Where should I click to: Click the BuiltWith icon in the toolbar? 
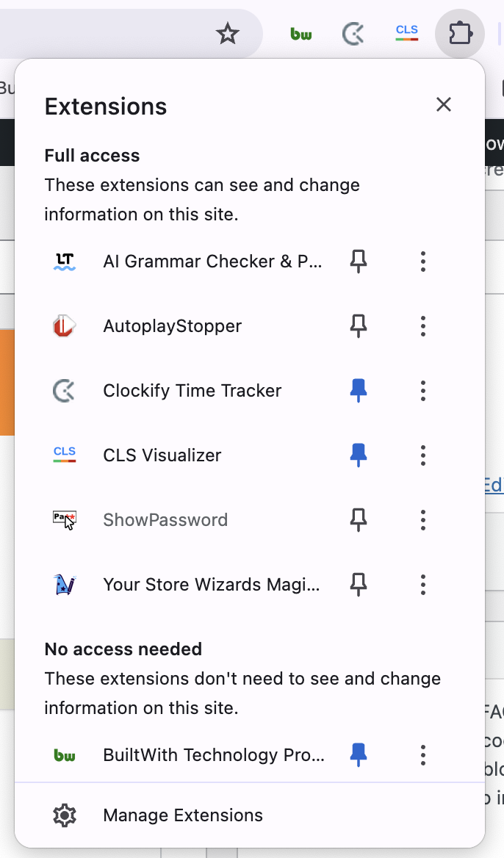(300, 33)
